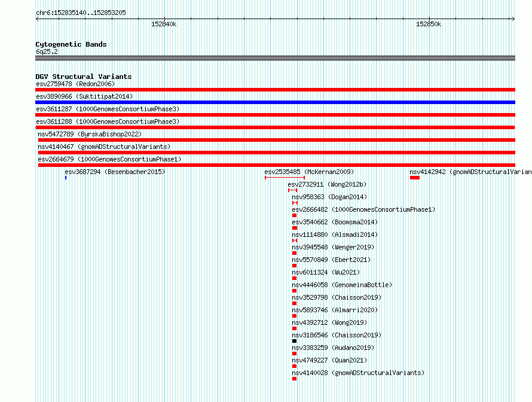532x402 pixels.
Task: Select the black nsv3186546 variant block
Action: (295, 341)
